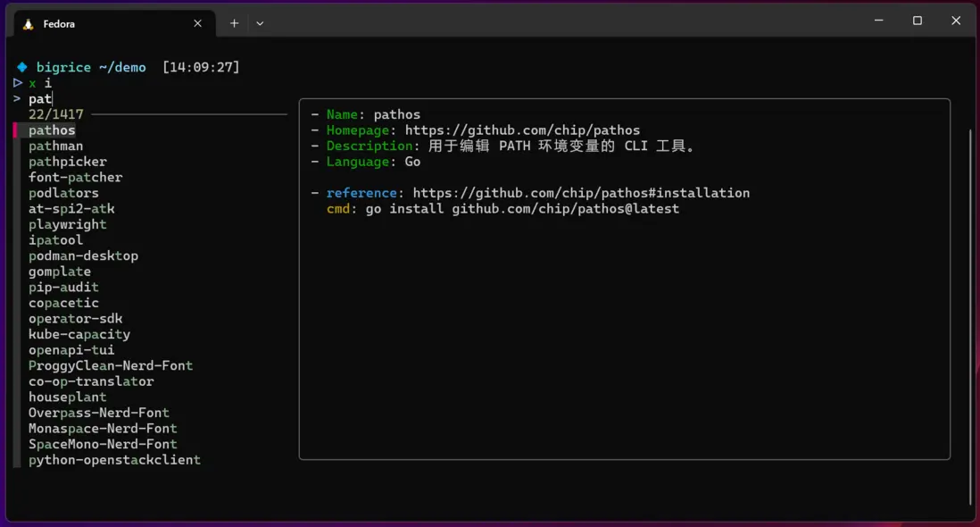The width and height of the screenshot is (980, 527).
Task: Open the pathos installation reference link
Action: (x=580, y=193)
